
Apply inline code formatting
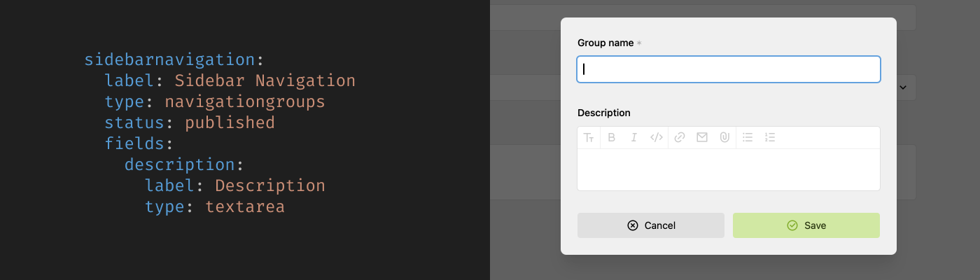(656, 138)
